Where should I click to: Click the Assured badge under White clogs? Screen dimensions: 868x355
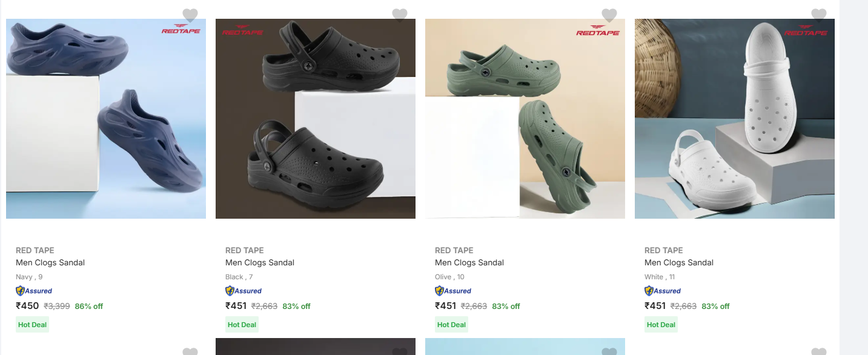(x=663, y=291)
